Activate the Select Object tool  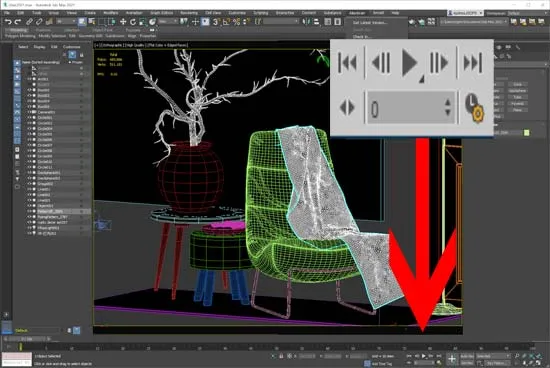point(82,22)
